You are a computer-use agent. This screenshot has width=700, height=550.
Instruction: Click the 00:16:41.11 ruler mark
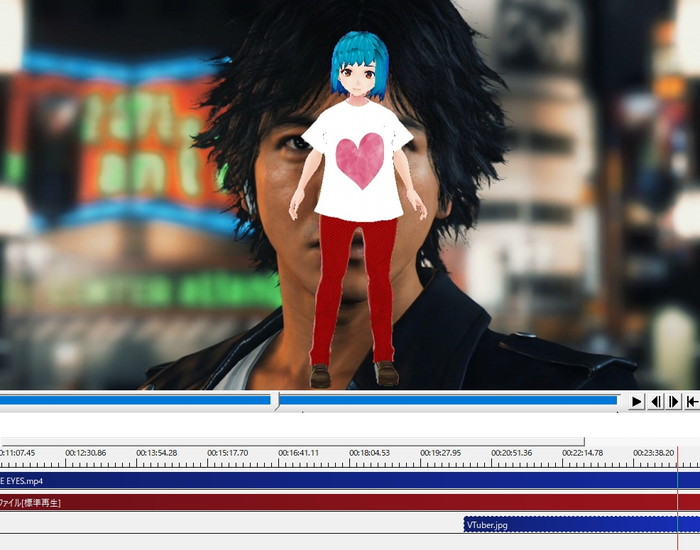pos(298,453)
